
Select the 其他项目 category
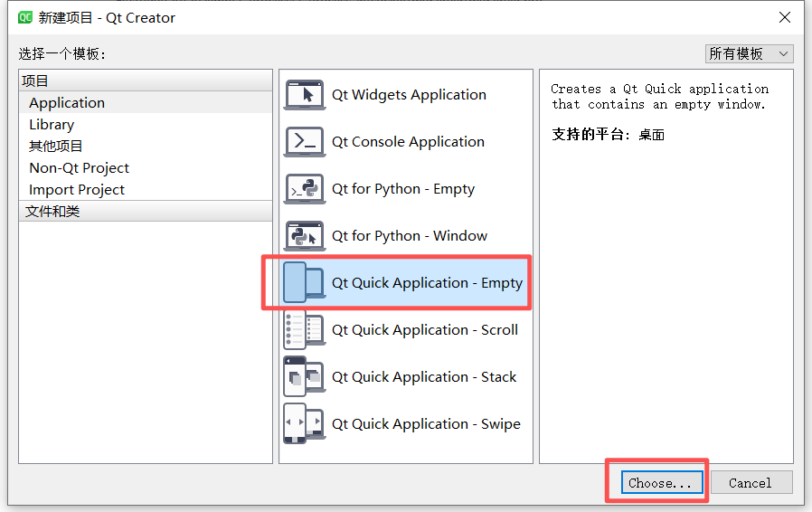pyautogui.click(x=146, y=147)
